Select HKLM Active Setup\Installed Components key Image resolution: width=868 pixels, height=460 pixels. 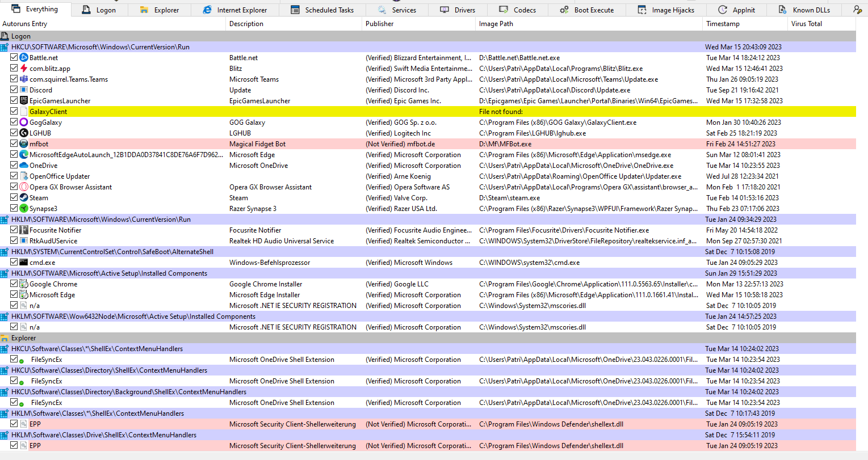pos(428,273)
